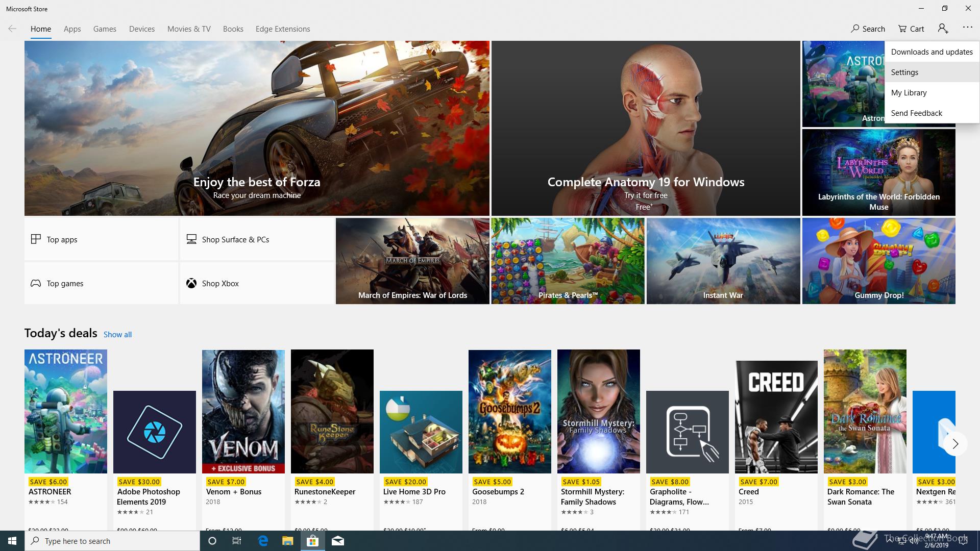Open the Creed movie deal poster
This screenshot has width=980, height=551.
pos(776,417)
